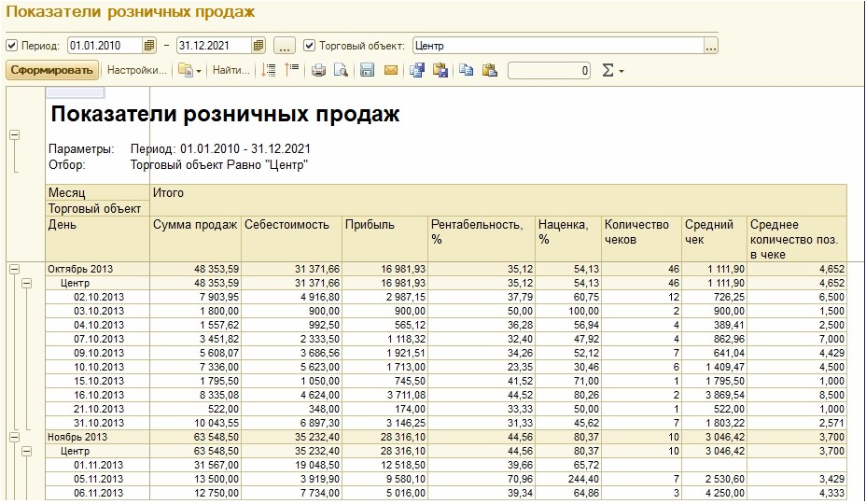Open Настройки... settings

(x=136, y=70)
